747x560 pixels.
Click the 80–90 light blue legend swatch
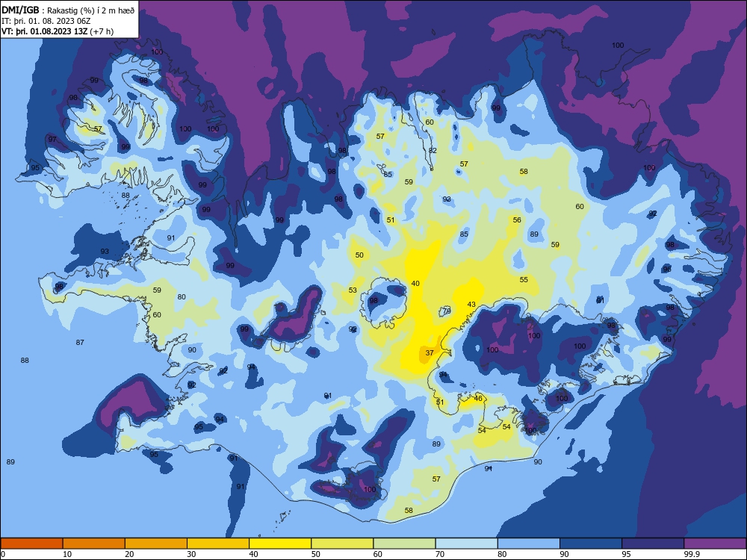coord(529,544)
